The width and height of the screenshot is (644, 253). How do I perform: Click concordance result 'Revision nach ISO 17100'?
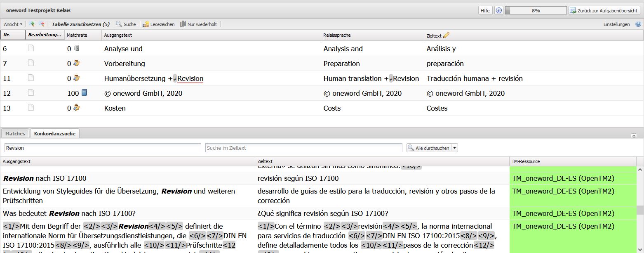tap(45, 178)
